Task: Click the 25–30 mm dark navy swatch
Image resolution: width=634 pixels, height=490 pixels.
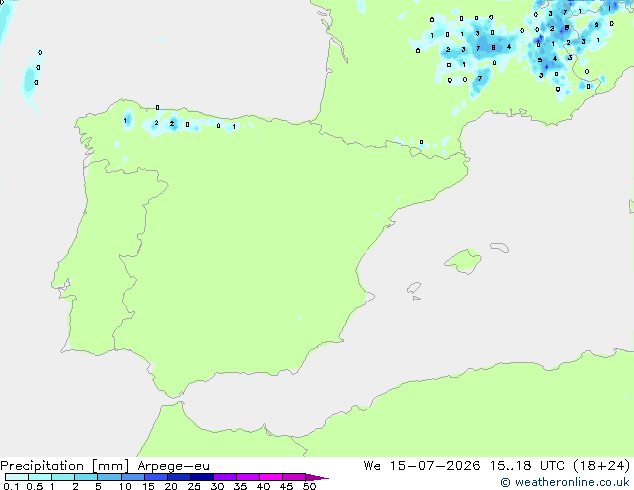Action: [201, 477]
